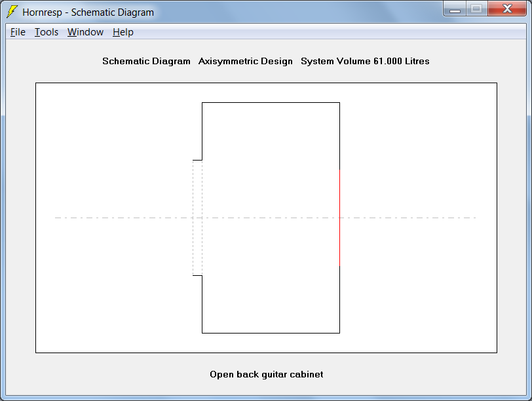Open the Tools menu
The width and height of the screenshot is (532, 401).
pos(47,32)
